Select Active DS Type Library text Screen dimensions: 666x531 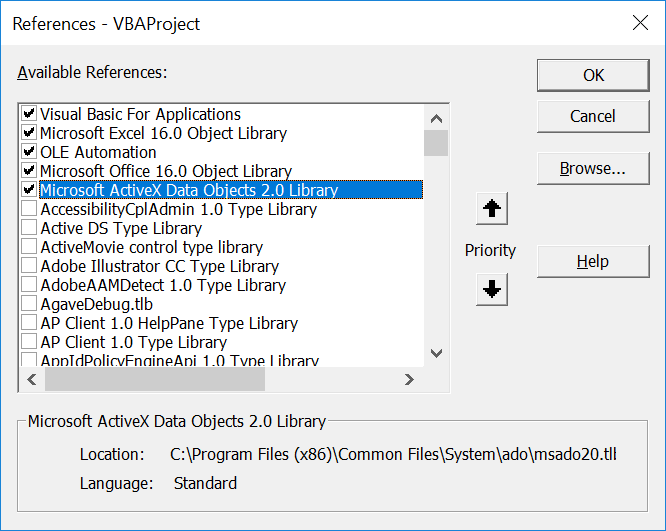(121, 228)
